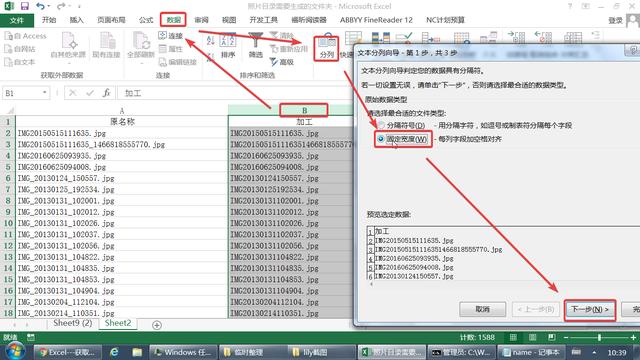Switch to Page Layout view icon
The width and height of the screenshot is (640, 360).
tap(533, 338)
